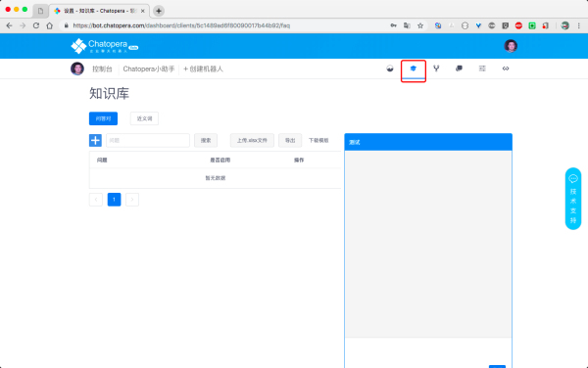Open the user avatar in the blue header
The image size is (588, 368).
[x=511, y=46]
